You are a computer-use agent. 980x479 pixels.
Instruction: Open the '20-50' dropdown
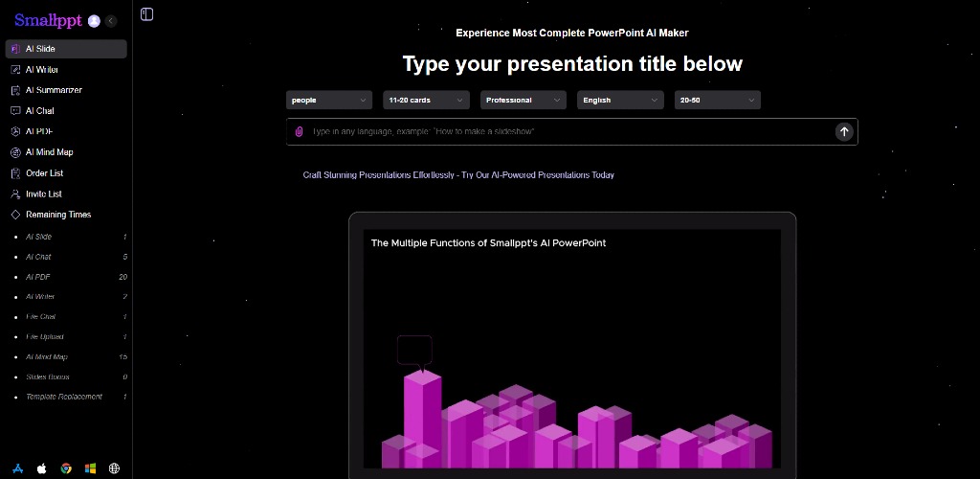point(718,100)
